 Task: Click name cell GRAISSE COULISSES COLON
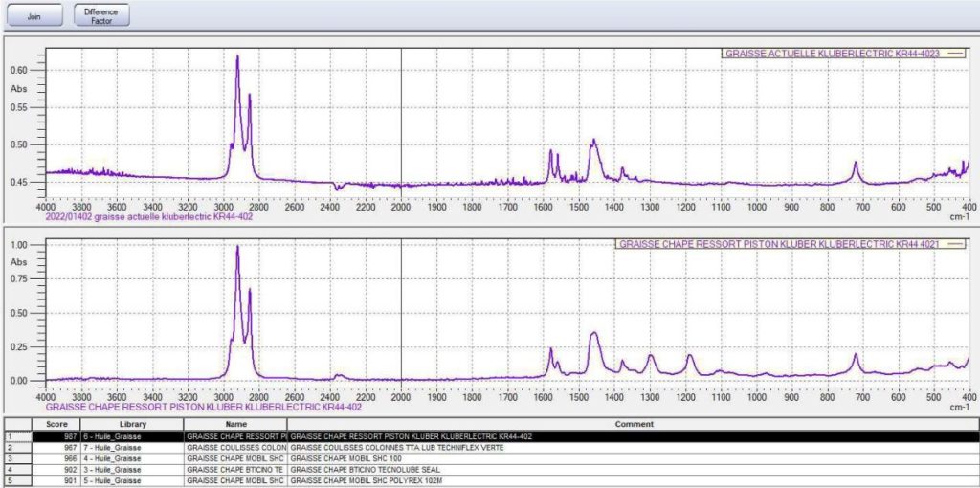pos(235,448)
